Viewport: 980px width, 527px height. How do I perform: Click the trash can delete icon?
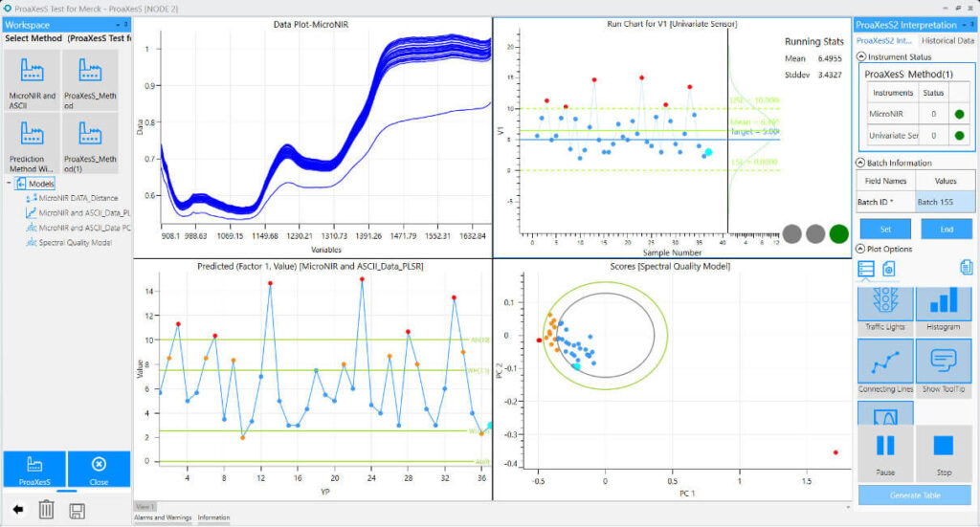[46, 510]
